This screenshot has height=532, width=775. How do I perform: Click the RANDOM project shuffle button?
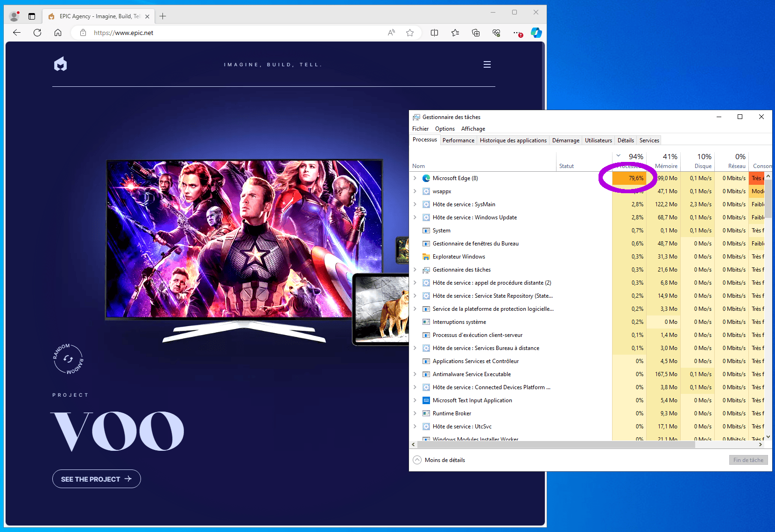click(x=68, y=359)
